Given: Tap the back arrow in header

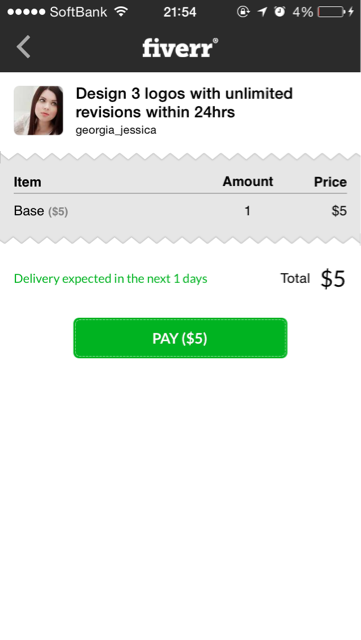Looking at the screenshot, I should (x=23, y=47).
